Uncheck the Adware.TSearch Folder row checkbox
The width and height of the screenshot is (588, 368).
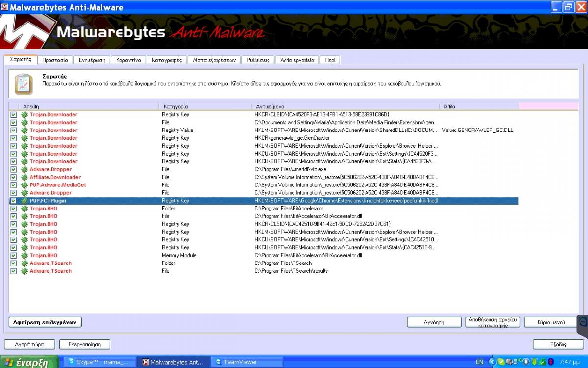click(14, 263)
